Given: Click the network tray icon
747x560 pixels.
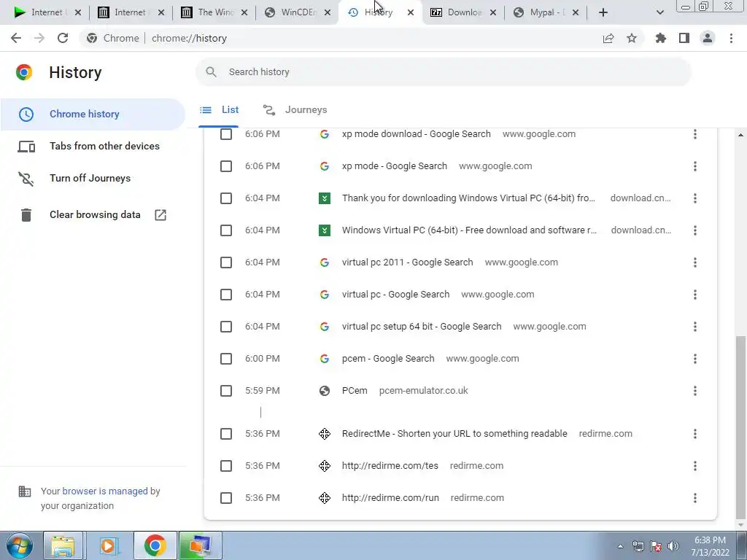Looking at the screenshot, I should [x=638, y=546].
